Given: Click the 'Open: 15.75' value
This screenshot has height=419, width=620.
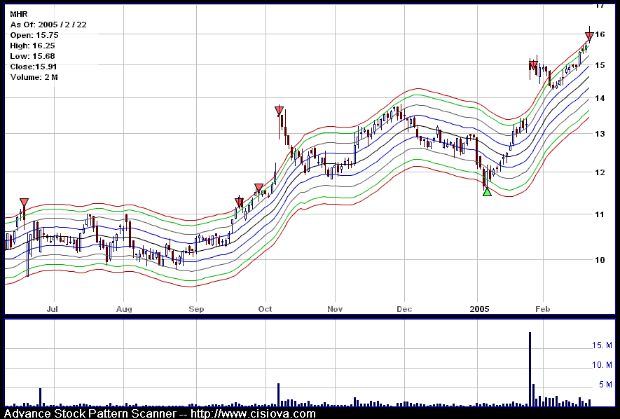Looking at the screenshot, I should [x=34, y=35].
